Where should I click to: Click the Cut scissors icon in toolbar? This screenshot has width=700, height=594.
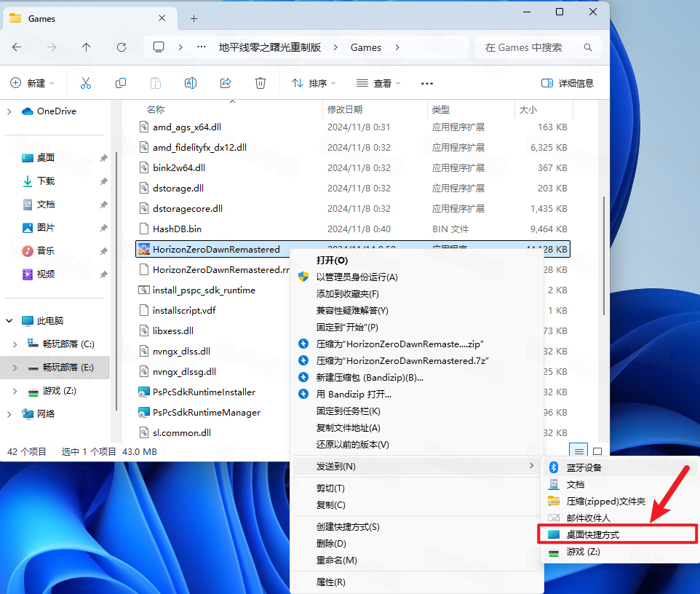[86, 83]
